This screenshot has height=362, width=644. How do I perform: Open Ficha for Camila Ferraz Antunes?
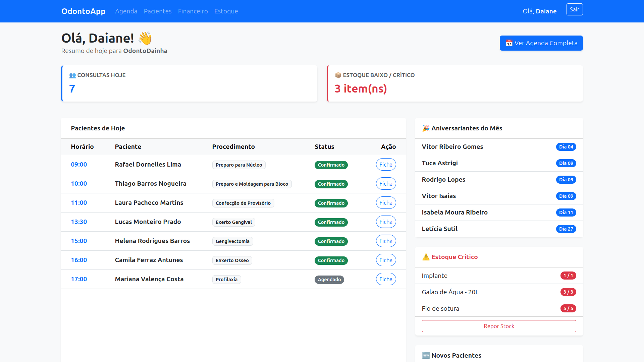(x=386, y=260)
